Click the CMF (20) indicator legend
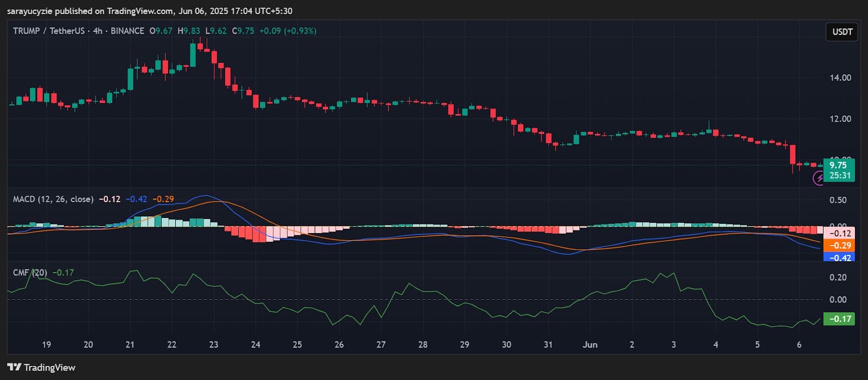The width and height of the screenshot is (868, 380). point(30,273)
